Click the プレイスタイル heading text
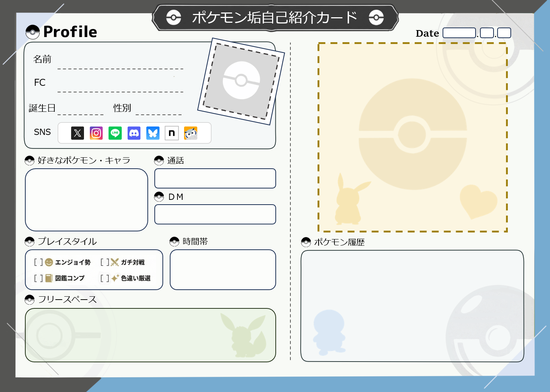Viewport: 550px width, 392px height. click(x=67, y=242)
